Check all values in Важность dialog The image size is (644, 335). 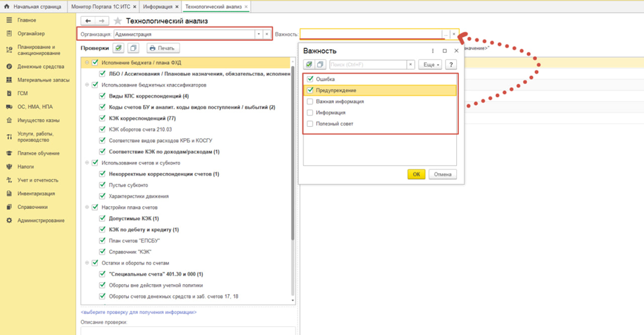click(309, 65)
